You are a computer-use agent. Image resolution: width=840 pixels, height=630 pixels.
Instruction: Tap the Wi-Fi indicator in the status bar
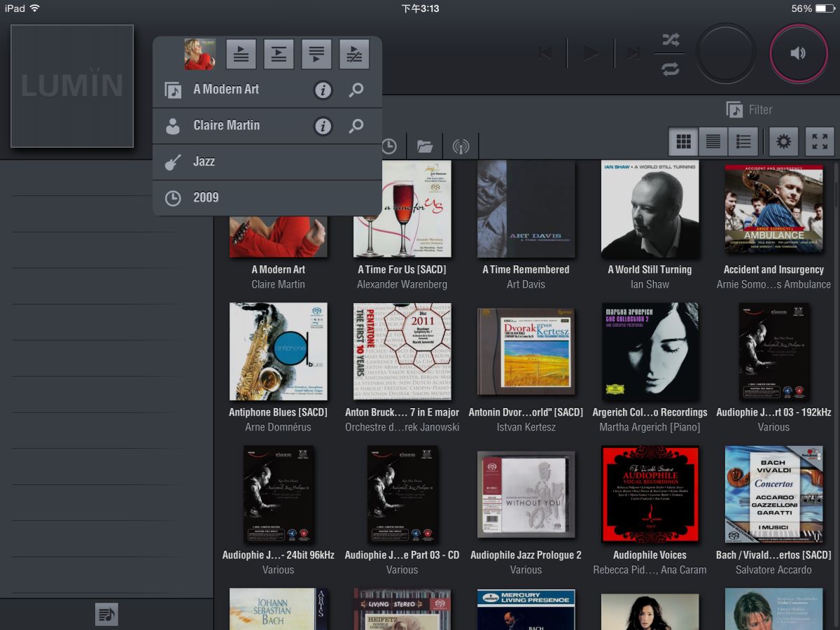(x=34, y=8)
